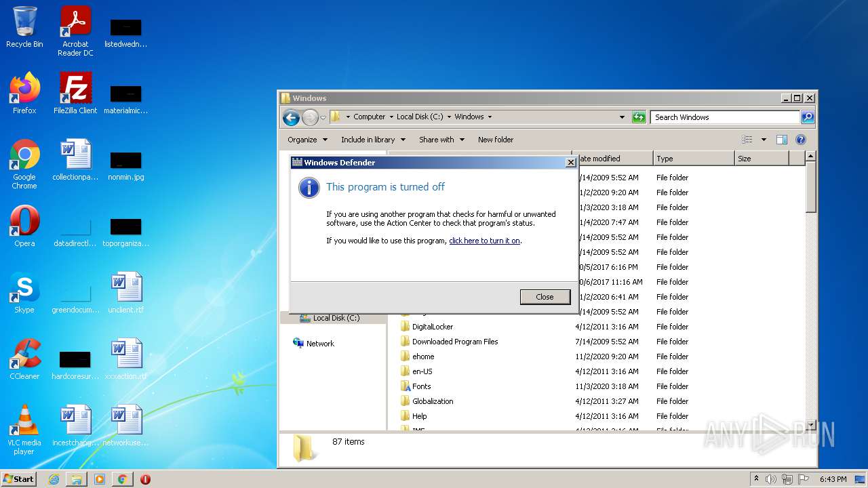Image resolution: width=868 pixels, height=488 pixels.
Task: Click the search magnifier icon
Action: click(x=807, y=117)
